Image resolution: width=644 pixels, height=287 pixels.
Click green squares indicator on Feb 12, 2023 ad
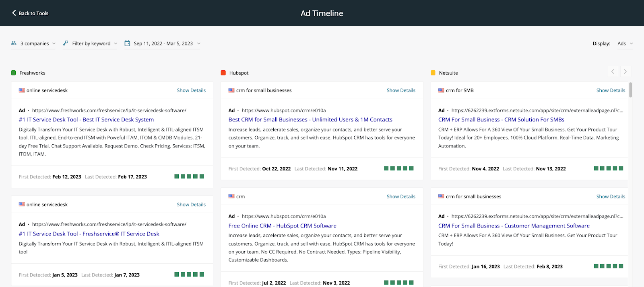[x=189, y=176]
